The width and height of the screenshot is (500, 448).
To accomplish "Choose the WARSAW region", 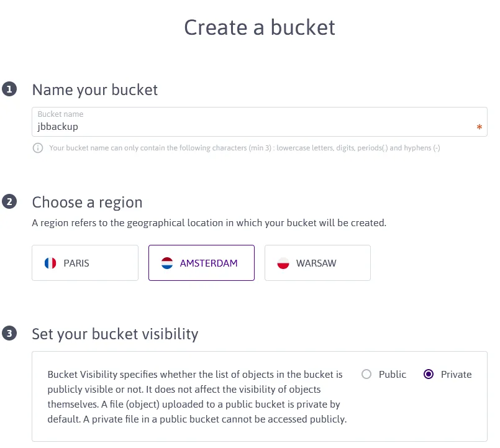I will click(317, 262).
